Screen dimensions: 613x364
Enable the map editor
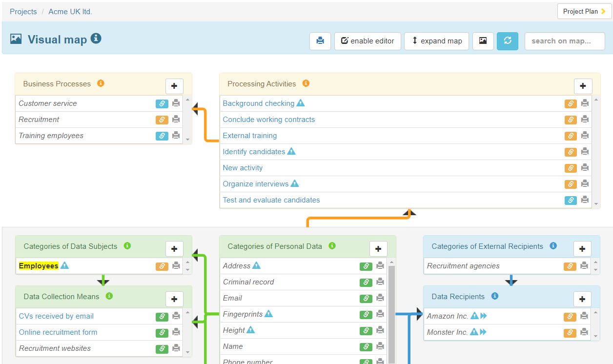pyautogui.click(x=368, y=41)
